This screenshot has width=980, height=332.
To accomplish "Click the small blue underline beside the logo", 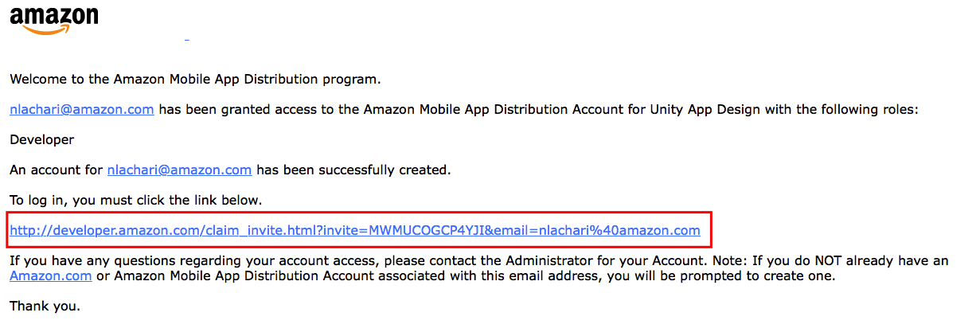I will click(186, 38).
